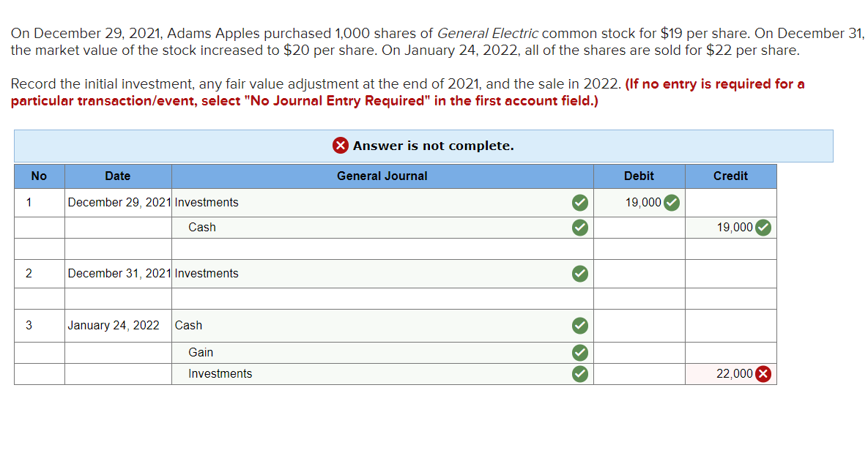868x456 pixels.
Task: Click green checkmark on first Cash row
Action: [x=579, y=228]
